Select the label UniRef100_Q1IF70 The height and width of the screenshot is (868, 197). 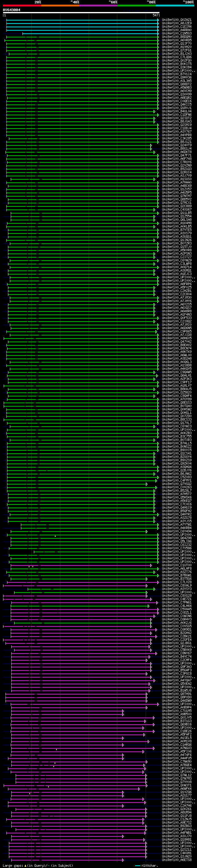(176, 43)
